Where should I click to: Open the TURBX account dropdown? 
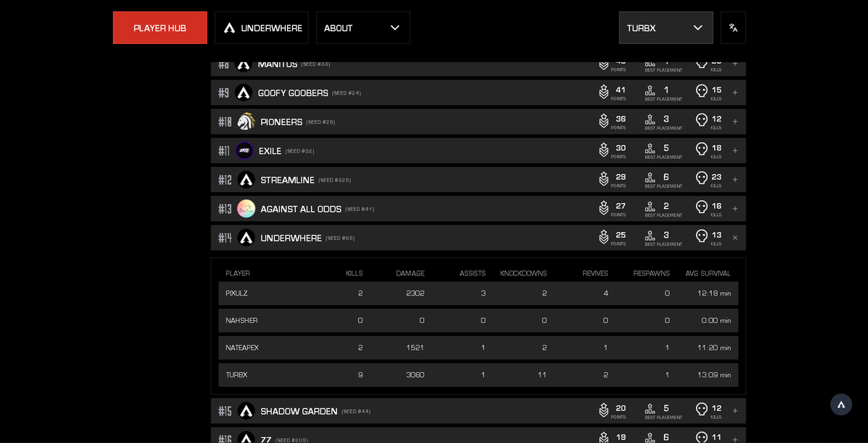click(x=666, y=27)
